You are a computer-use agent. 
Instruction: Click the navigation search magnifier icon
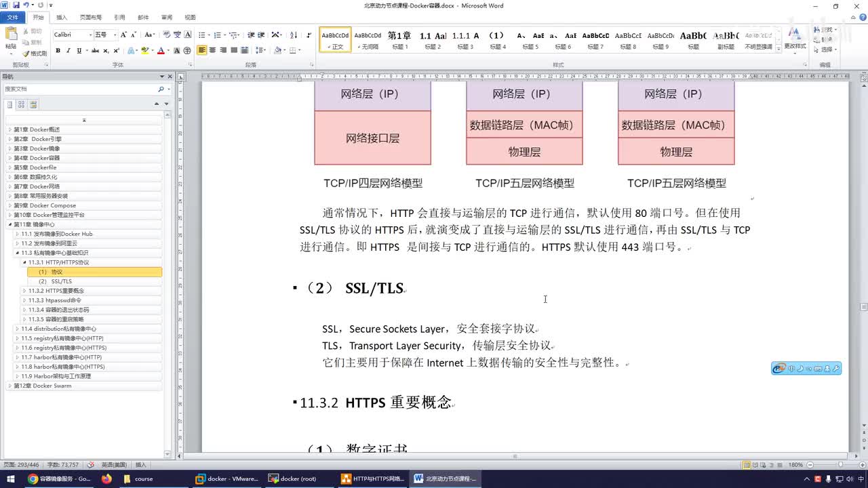(161, 89)
